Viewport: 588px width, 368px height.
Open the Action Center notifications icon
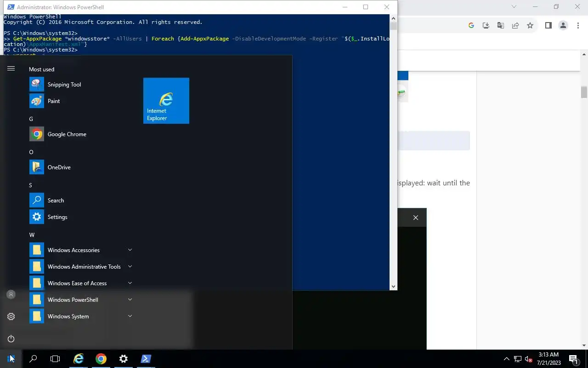click(x=573, y=359)
